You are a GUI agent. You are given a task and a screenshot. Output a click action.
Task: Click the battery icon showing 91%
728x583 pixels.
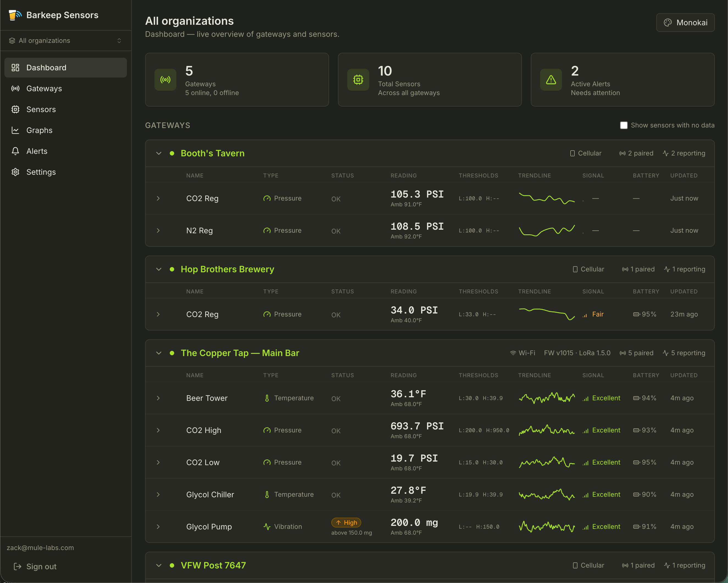[636, 527]
